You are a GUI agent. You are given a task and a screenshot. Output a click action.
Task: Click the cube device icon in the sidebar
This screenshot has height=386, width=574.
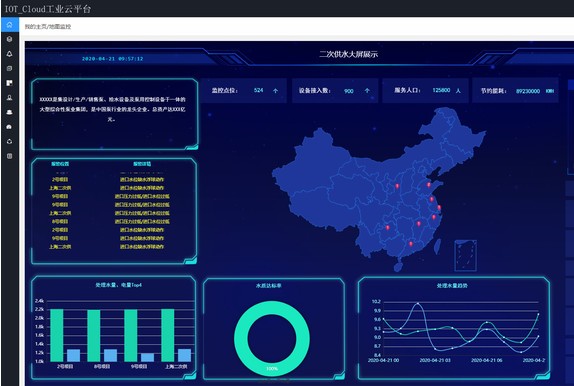(x=10, y=39)
